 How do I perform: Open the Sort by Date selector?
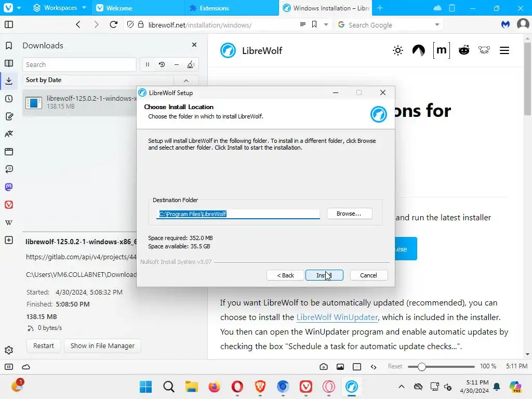click(98, 80)
